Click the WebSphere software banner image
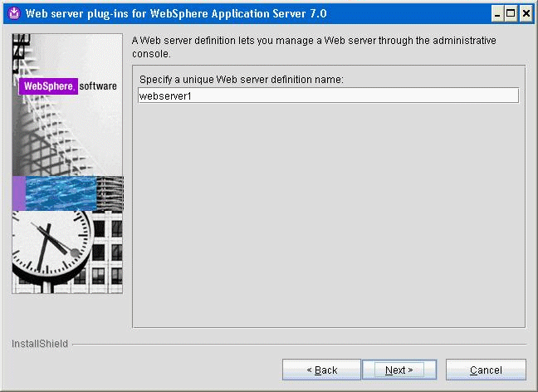The width and height of the screenshot is (538, 392). pos(67,164)
